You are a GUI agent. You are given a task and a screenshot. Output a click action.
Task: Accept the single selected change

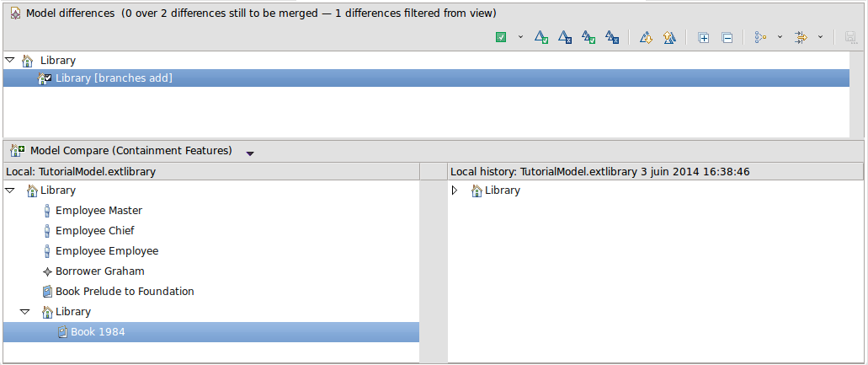click(x=543, y=37)
